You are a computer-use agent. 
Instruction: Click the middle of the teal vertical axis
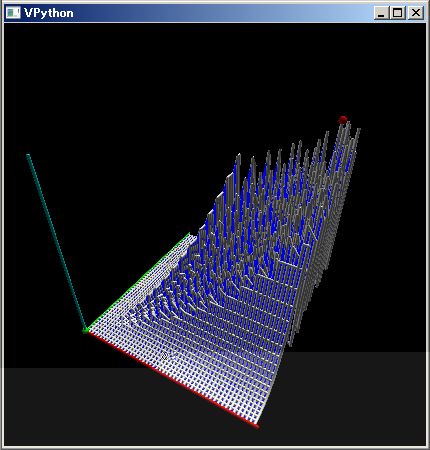point(57,243)
